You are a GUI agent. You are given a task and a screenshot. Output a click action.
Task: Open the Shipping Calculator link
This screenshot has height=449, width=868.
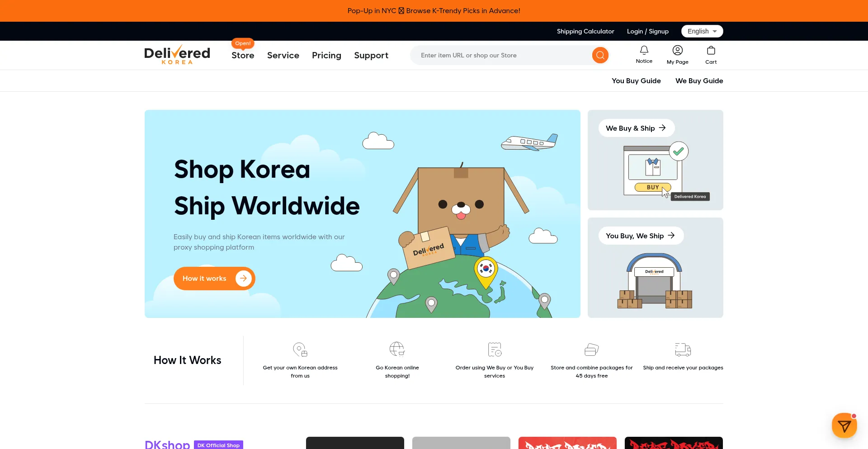click(x=585, y=31)
